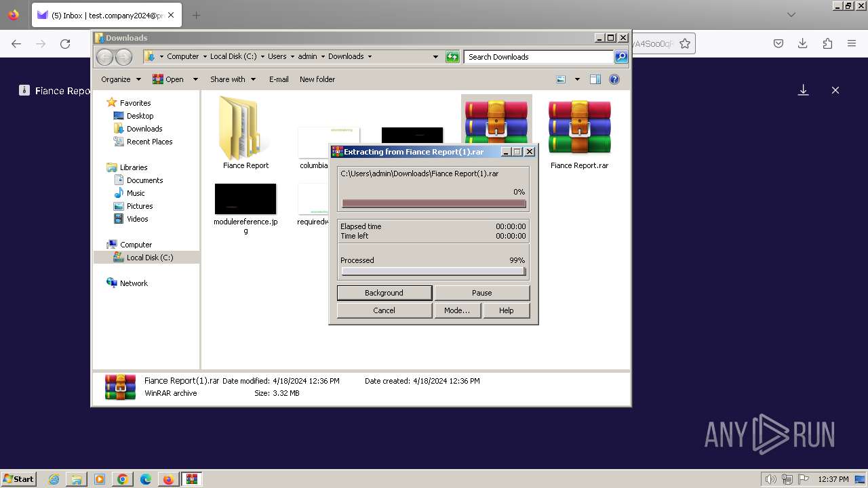Create a New folder
The height and width of the screenshot is (488, 868).
(317, 79)
